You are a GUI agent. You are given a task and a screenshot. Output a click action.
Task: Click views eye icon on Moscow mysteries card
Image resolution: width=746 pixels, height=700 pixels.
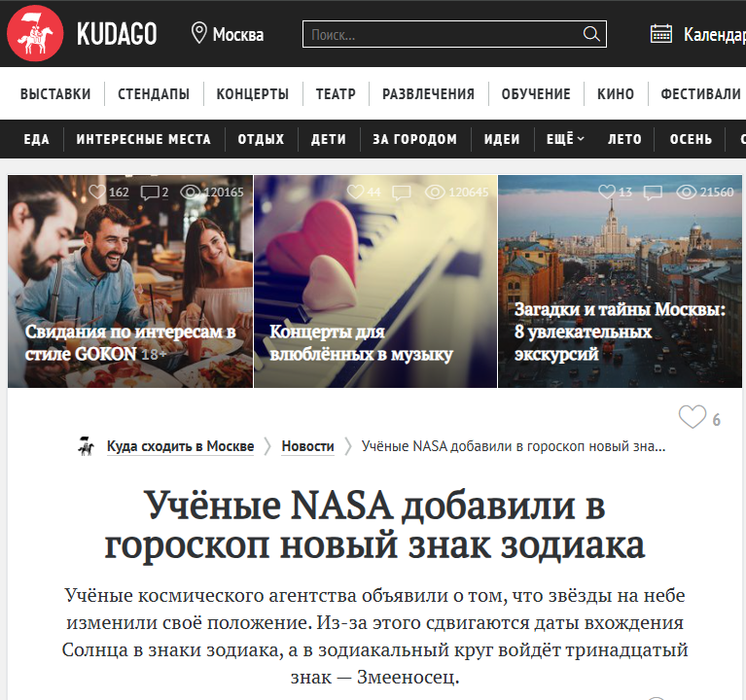point(686,192)
